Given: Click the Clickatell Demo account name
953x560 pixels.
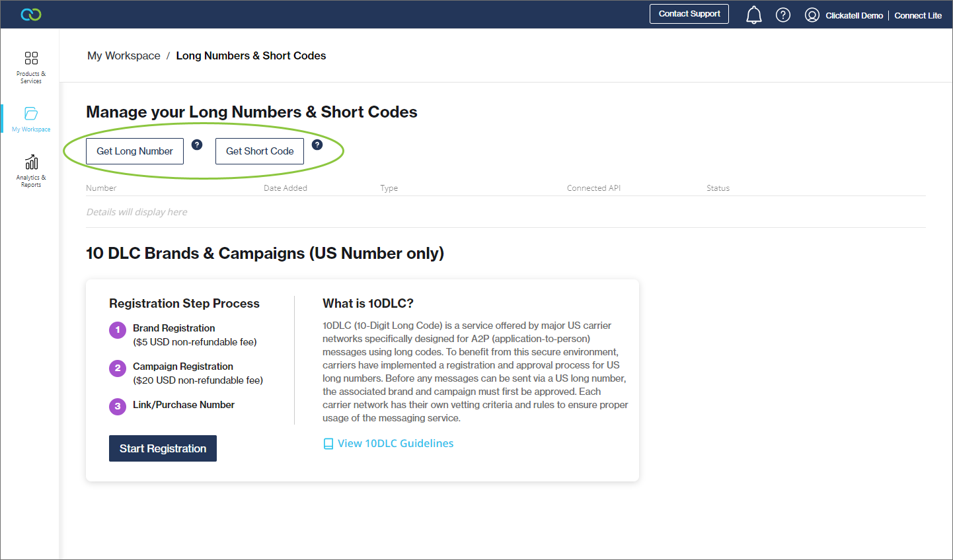Looking at the screenshot, I should (854, 15).
